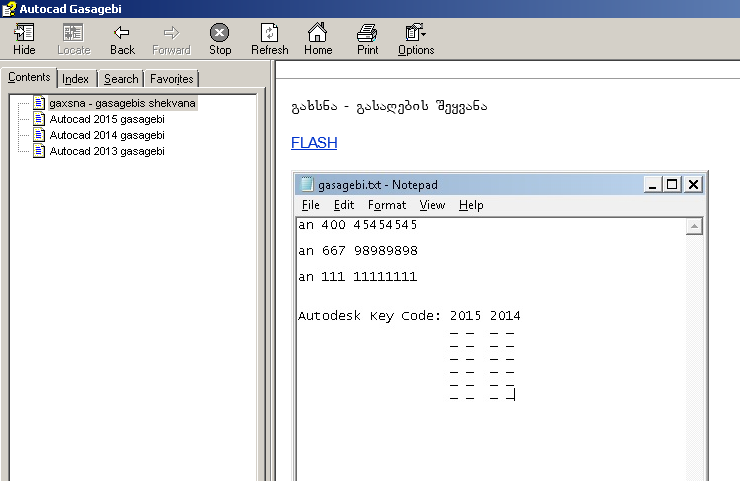740x481 pixels.
Task: Open 'Autocad 2015 gasagebi' topic
Action: click(x=107, y=119)
